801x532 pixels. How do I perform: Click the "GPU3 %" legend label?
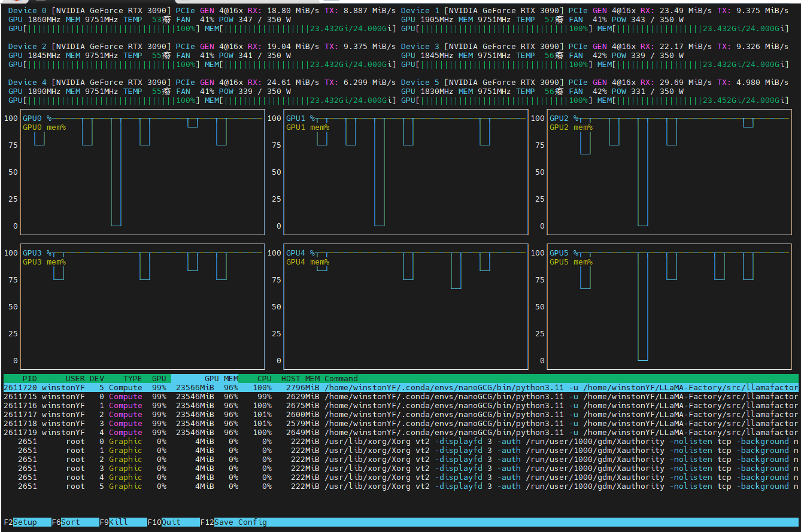tap(37, 253)
